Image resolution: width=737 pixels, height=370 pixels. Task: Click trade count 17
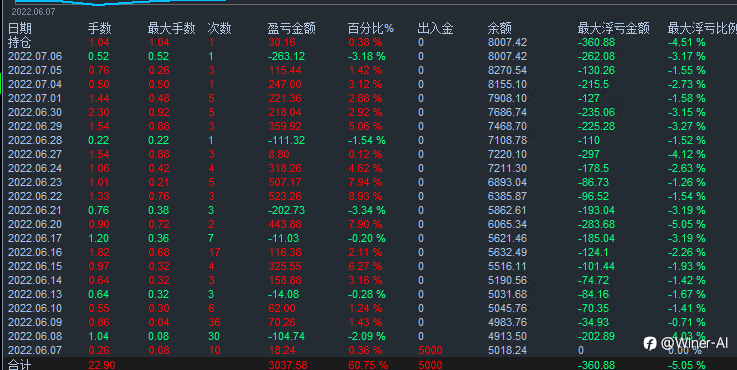pyautogui.click(x=214, y=252)
